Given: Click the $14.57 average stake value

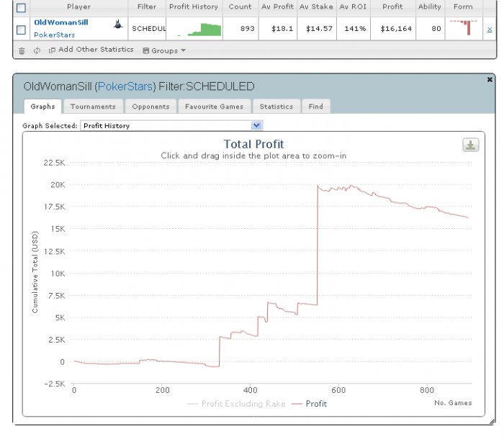Looking at the screenshot, I should point(319,29).
